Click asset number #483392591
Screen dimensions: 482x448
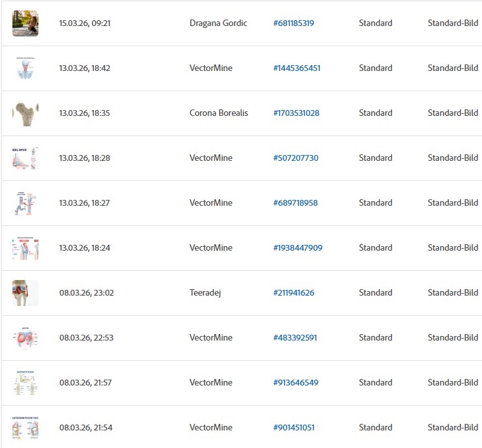pos(294,338)
